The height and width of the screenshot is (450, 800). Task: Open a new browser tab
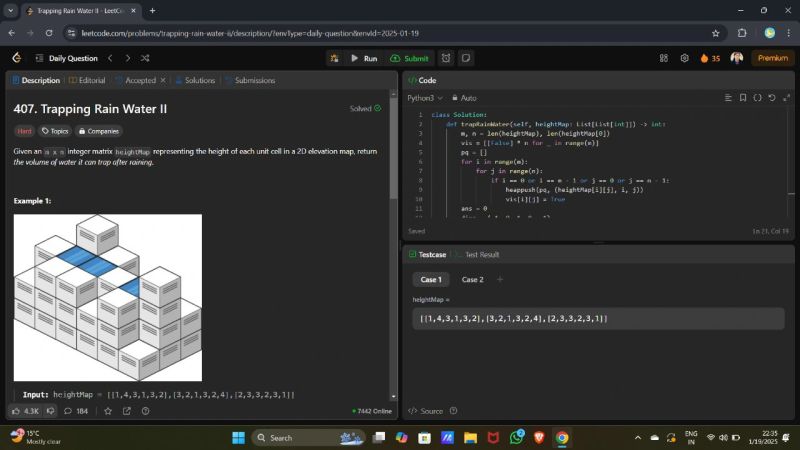pos(153,11)
